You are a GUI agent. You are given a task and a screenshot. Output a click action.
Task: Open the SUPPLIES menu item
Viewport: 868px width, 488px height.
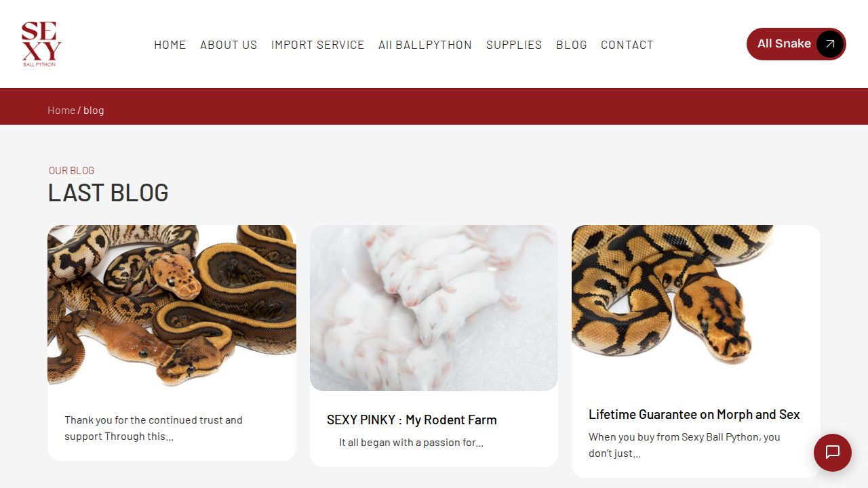tap(514, 45)
